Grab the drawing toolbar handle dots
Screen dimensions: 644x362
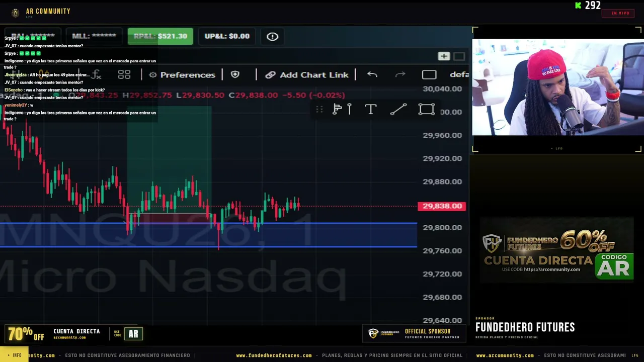[x=319, y=109]
